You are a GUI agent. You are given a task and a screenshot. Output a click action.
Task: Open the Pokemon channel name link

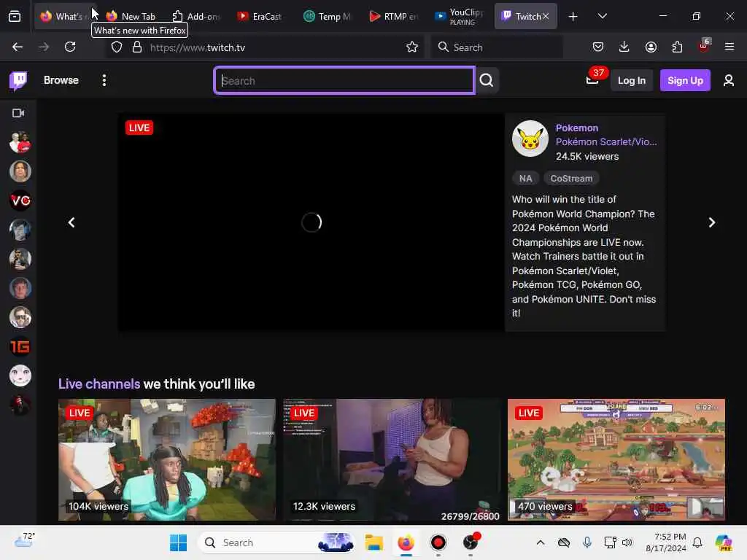(x=577, y=128)
